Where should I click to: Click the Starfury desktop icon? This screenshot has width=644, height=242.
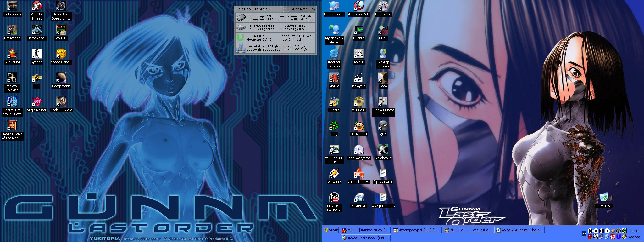coord(61,32)
